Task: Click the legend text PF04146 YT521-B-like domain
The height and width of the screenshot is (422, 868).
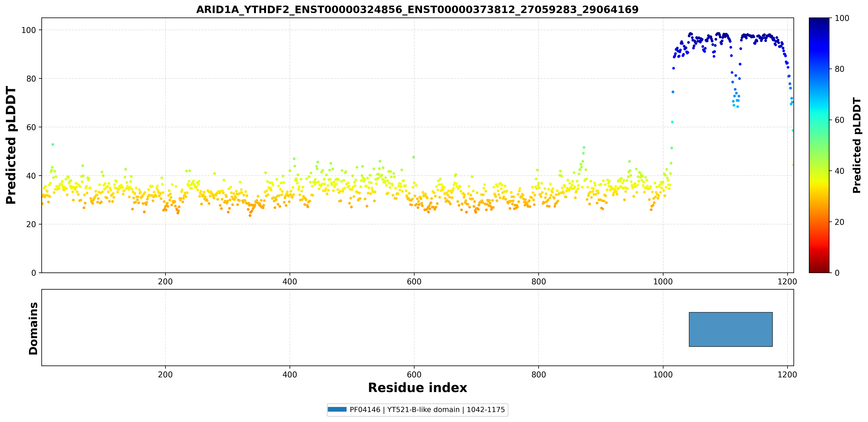Action: [x=427, y=410]
